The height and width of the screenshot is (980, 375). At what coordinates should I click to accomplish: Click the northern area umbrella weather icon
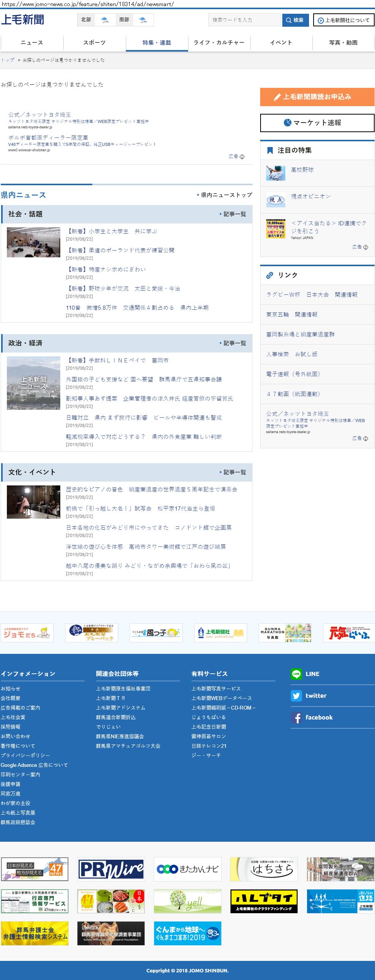(105, 20)
